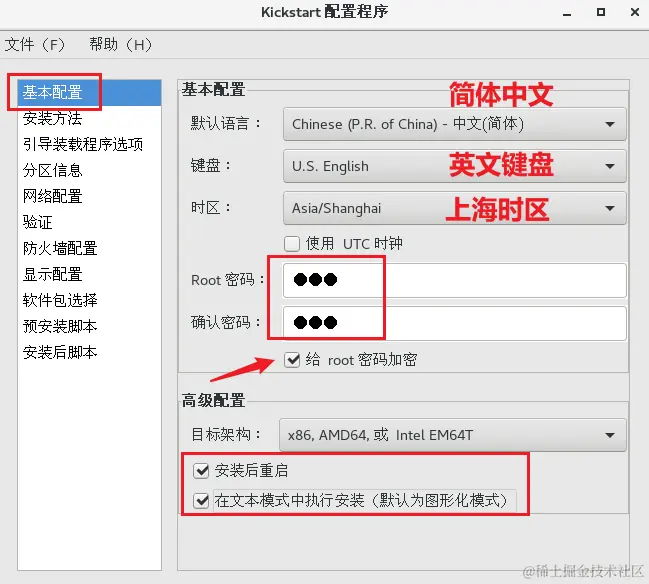Click the 确认密码 input field

pyautogui.click(x=454, y=323)
